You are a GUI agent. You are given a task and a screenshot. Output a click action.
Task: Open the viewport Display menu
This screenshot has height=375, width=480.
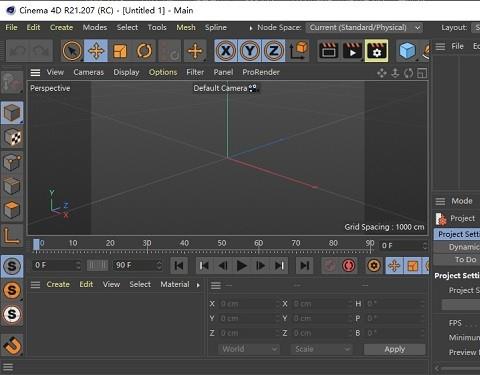pyautogui.click(x=126, y=72)
